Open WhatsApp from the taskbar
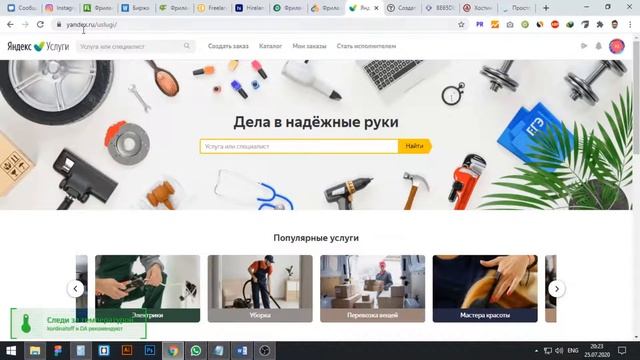Screen dimensions: 640x360 click(196, 351)
